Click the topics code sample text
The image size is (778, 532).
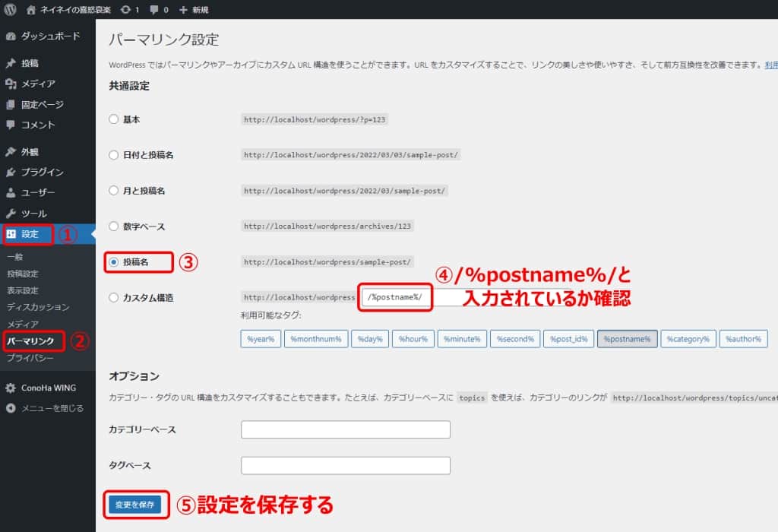pyautogui.click(x=472, y=398)
